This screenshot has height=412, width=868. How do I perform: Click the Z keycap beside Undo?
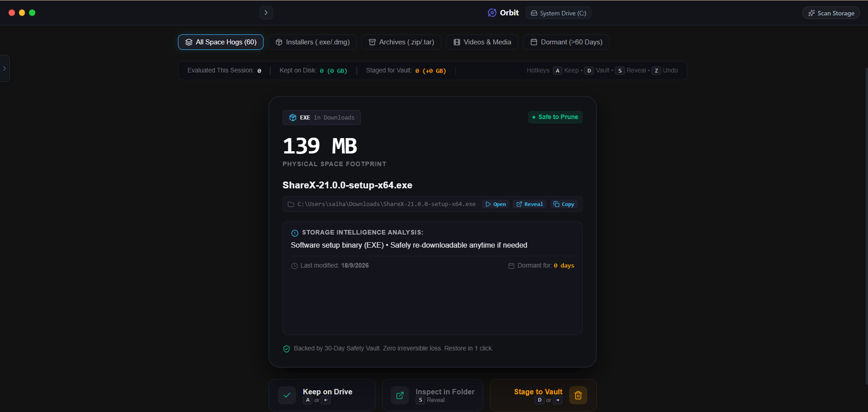pos(656,71)
